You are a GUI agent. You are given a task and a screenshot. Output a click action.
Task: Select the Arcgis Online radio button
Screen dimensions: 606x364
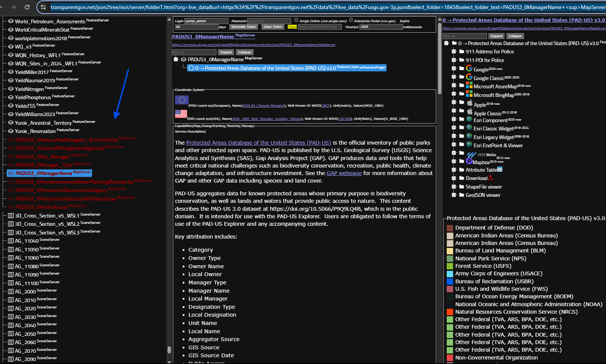pos(296,20)
